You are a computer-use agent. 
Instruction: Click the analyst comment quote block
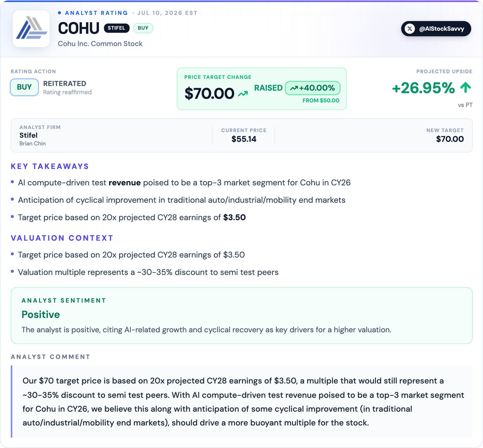pyautogui.click(x=242, y=401)
